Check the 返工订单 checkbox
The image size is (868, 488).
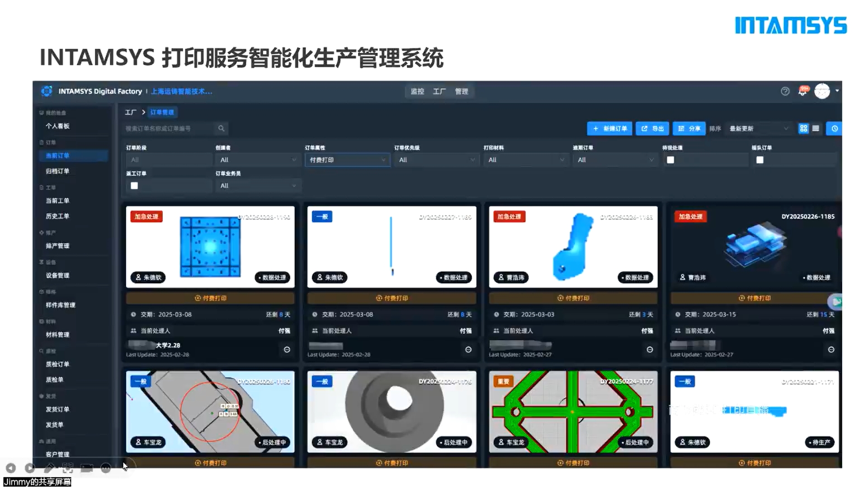(134, 186)
